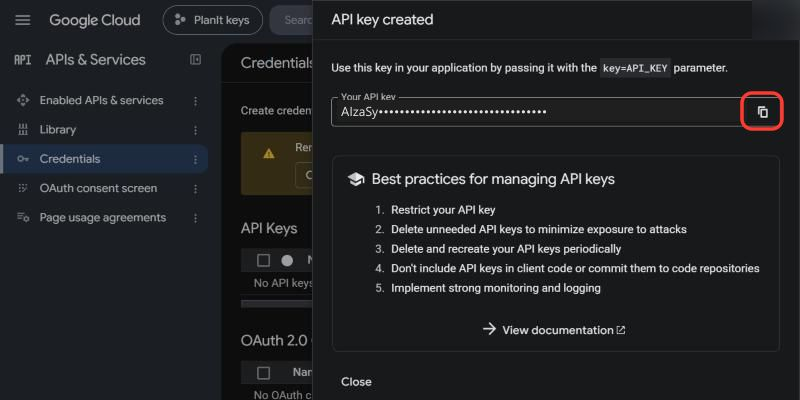800x400 pixels.
Task: Click 'Implement strong monitoring and logging' text
Action: coord(496,288)
